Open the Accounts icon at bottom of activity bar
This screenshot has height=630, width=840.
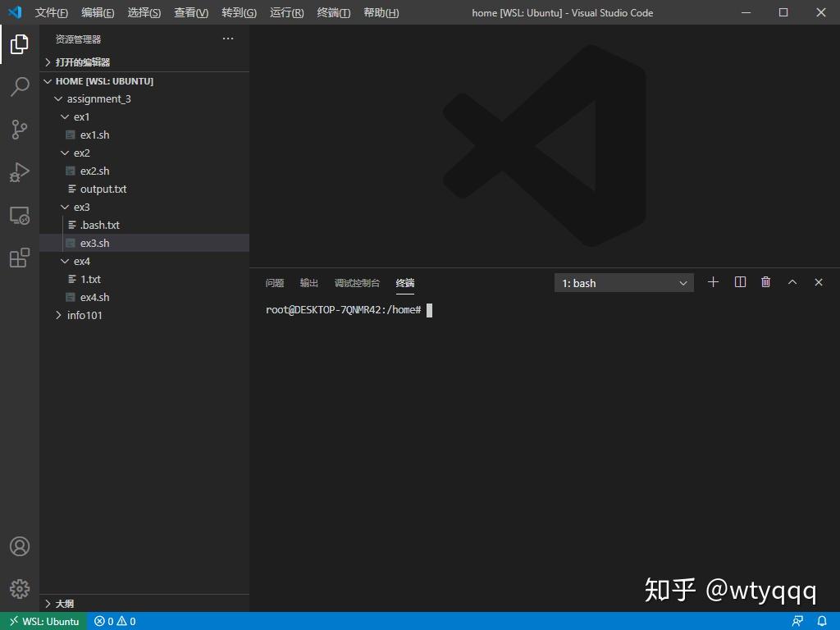pos(19,546)
